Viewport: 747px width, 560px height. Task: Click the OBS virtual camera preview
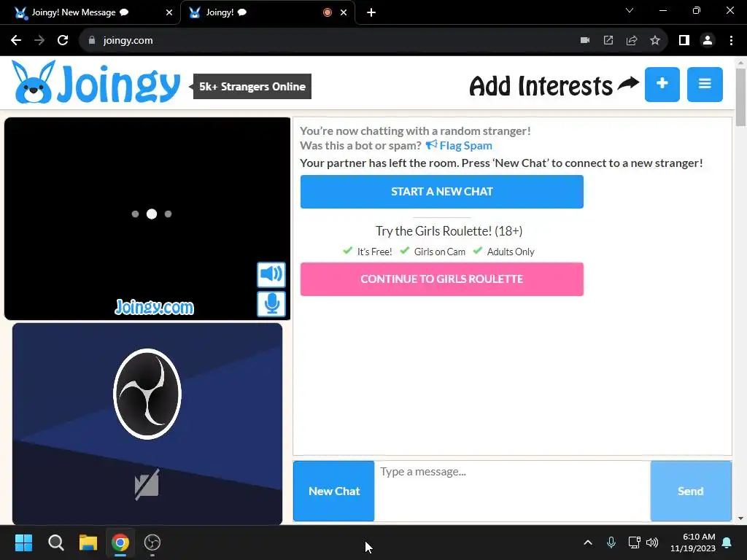(147, 424)
